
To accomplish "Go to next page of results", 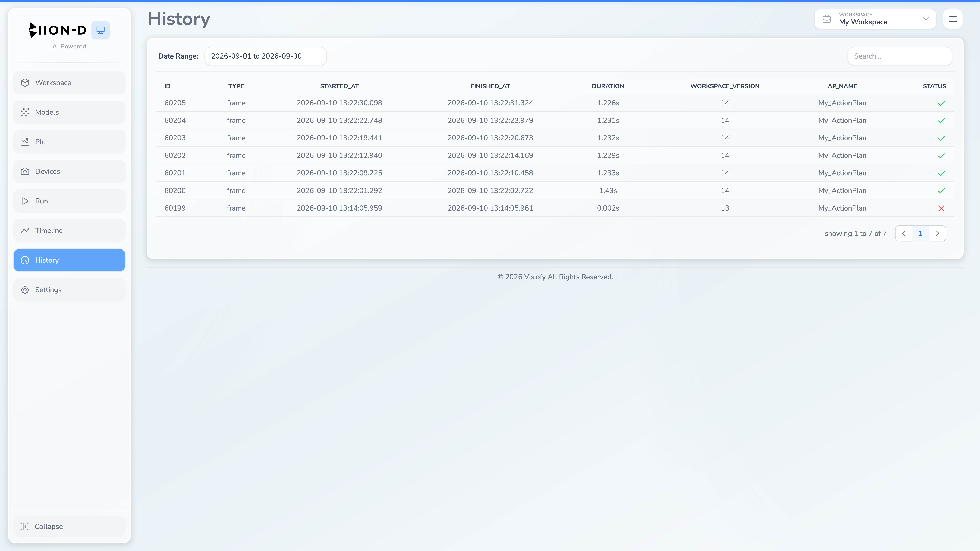I will 937,233.
